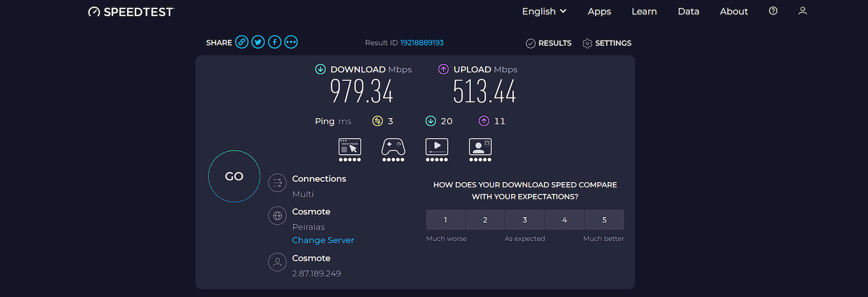
Task: Open result ID 19218889193 link
Action: (x=422, y=43)
